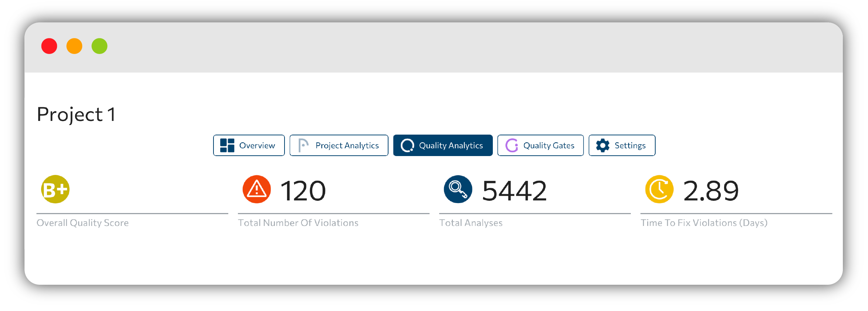Click the Project 1 title
Screen dimensions: 868x311
[76, 114]
